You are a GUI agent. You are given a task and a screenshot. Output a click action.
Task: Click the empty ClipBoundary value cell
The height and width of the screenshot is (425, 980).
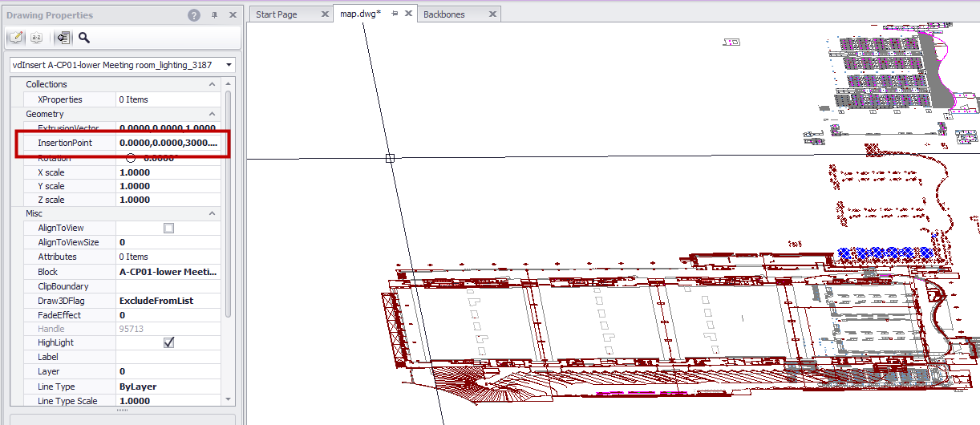click(x=168, y=286)
